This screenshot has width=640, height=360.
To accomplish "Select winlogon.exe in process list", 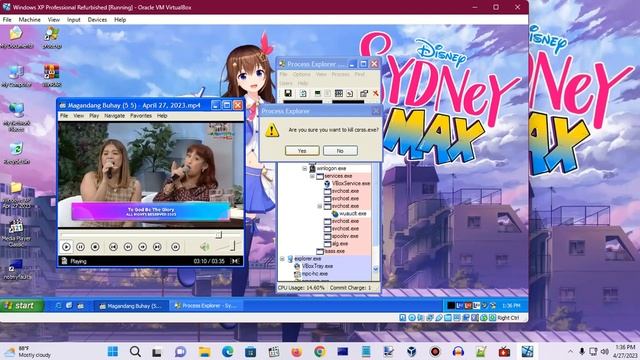I will tap(331, 168).
